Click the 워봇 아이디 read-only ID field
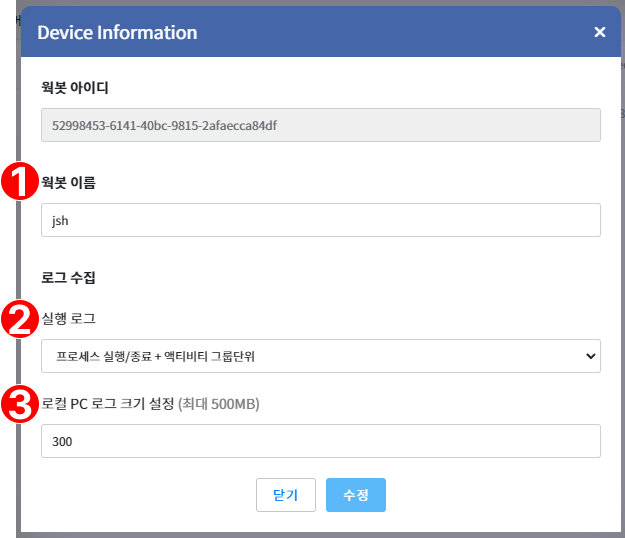The image size is (625, 538). [321, 125]
